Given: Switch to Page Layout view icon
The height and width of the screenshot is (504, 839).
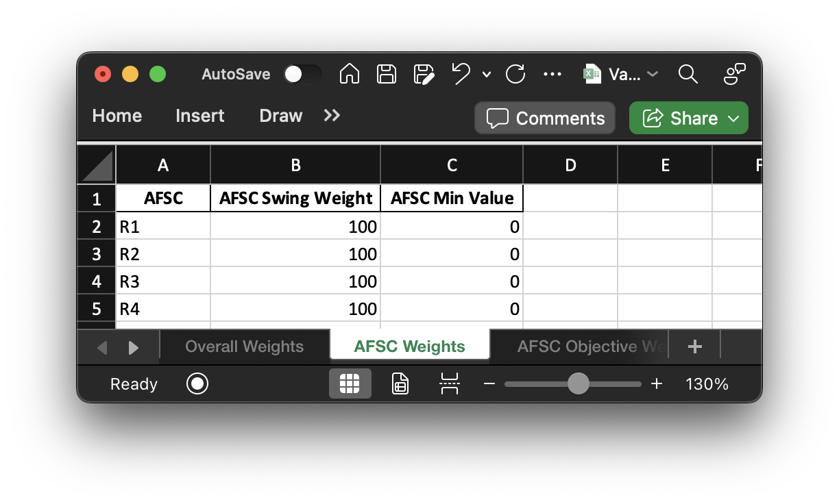Looking at the screenshot, I should point(400,384).
